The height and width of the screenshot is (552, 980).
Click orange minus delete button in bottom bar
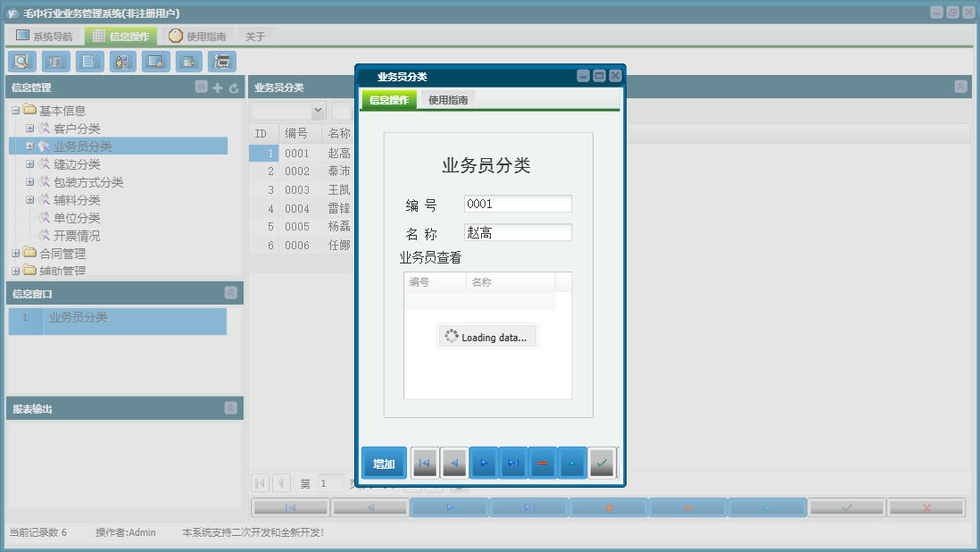pos(687,507)
